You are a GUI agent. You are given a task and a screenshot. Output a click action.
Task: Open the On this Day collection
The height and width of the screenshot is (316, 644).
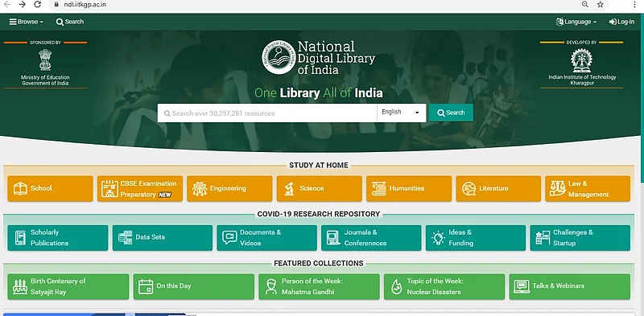[194, 286]
